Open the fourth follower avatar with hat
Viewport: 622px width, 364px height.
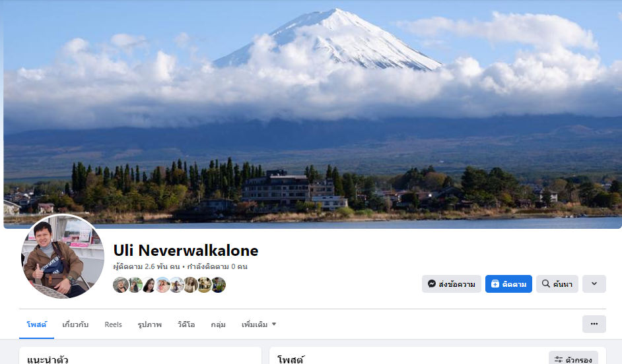pyautogui.click(x=162, y=285)
